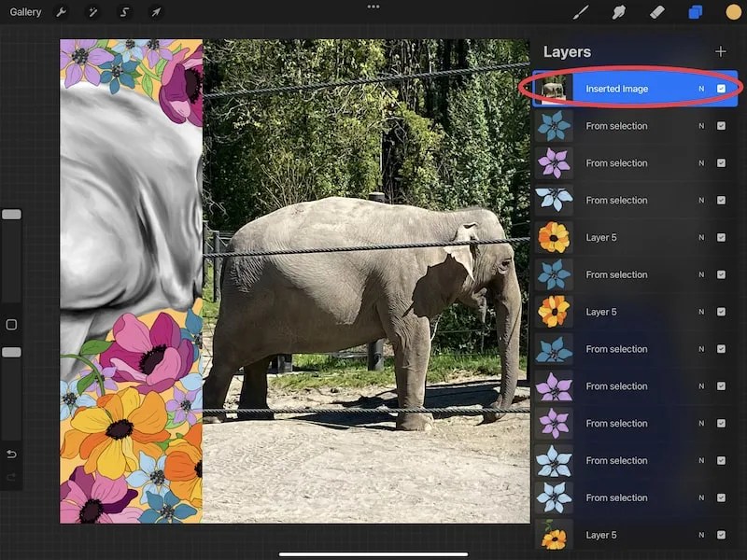Select the Smudge tool

[617, 12]
